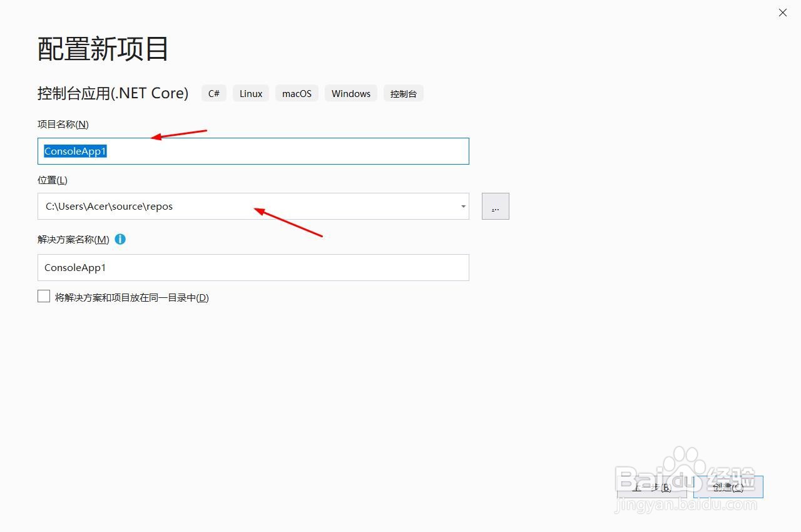Enable placing solution and project in same directory

pyautogui.click(x=44, y=297)
